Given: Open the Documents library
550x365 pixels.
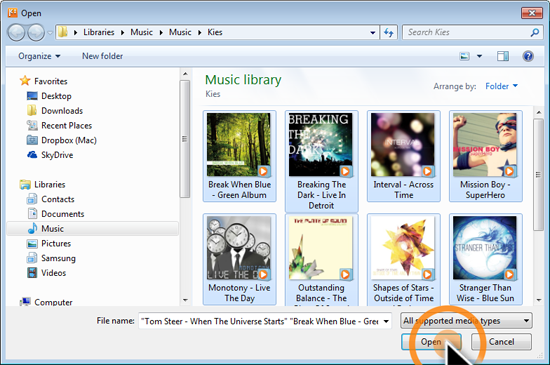Looking at the screenshot, I should [62, 214].
